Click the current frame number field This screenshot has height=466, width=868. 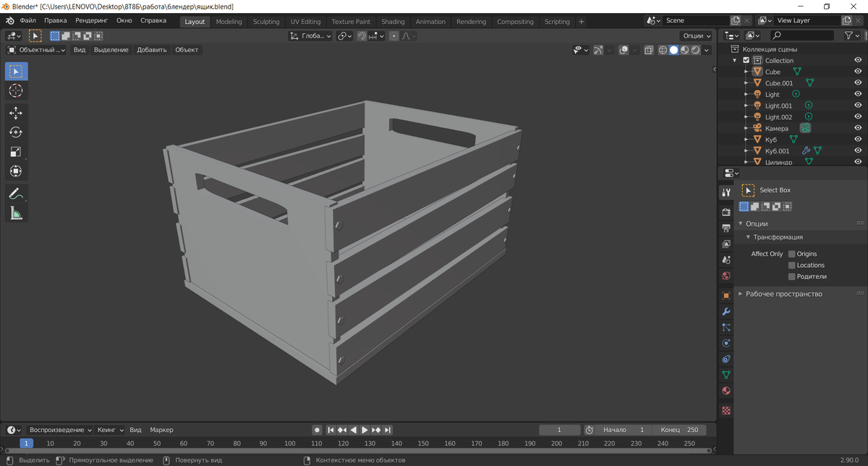point(559,430)
